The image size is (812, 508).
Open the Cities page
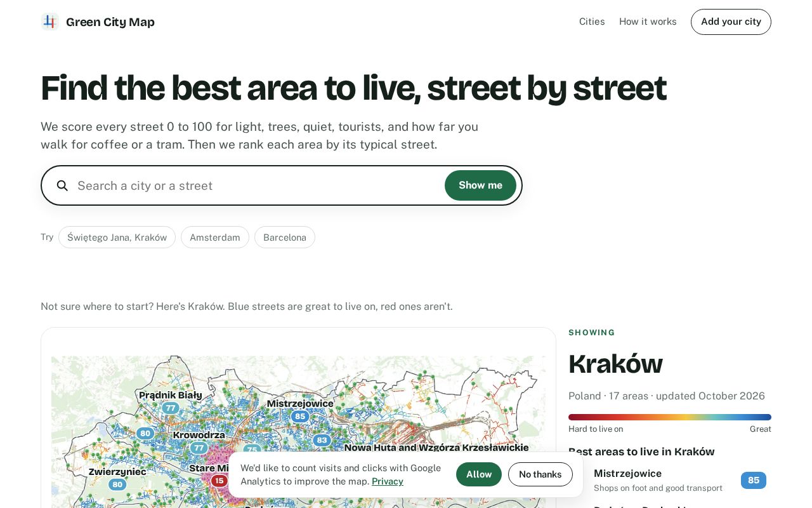(592, 22)
